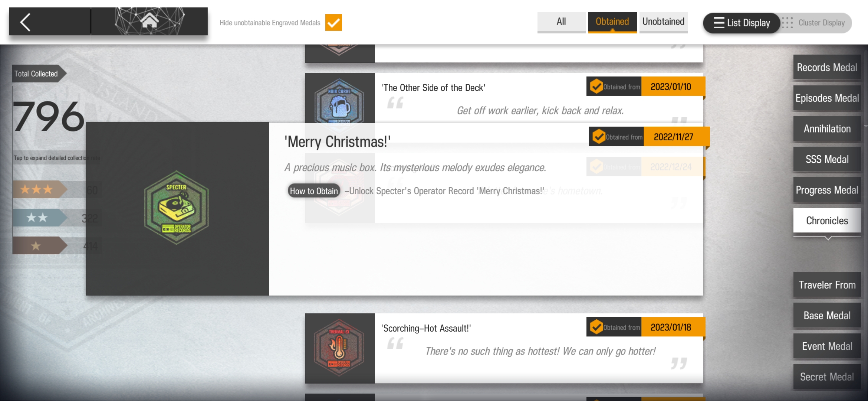Click the music box description text
Image resolution: width=868 pixels, height=401 pixels.
pyautogui.click(x=415, y=167)
